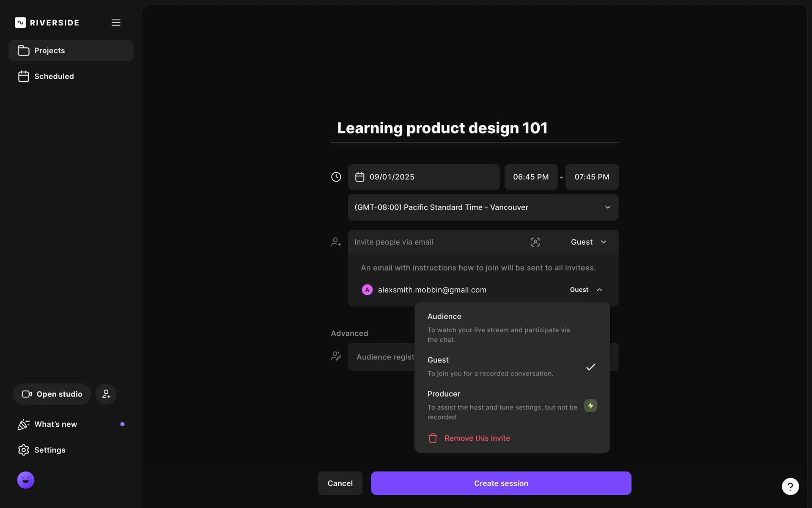This screenshot has height=508, width=812.
Task: Click the Riverside logo icon
Action: 20,22
